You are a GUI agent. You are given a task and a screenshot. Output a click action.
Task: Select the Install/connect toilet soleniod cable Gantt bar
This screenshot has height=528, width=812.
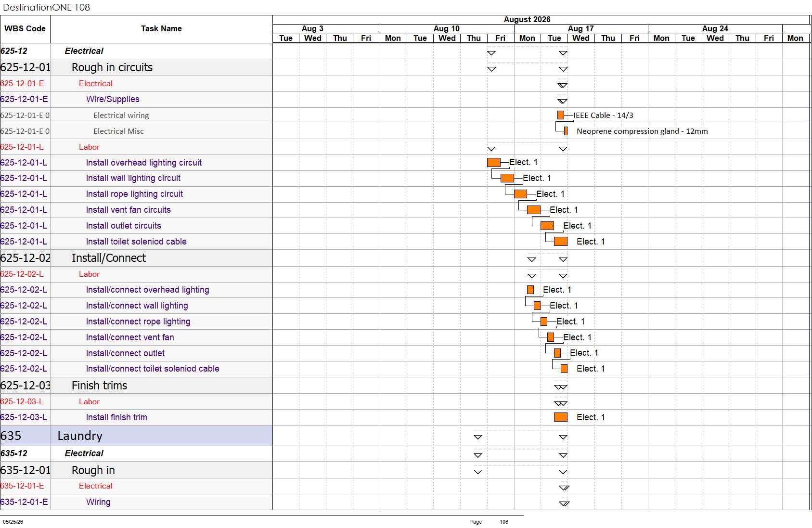pyautogui.click(x=564, y=369)
